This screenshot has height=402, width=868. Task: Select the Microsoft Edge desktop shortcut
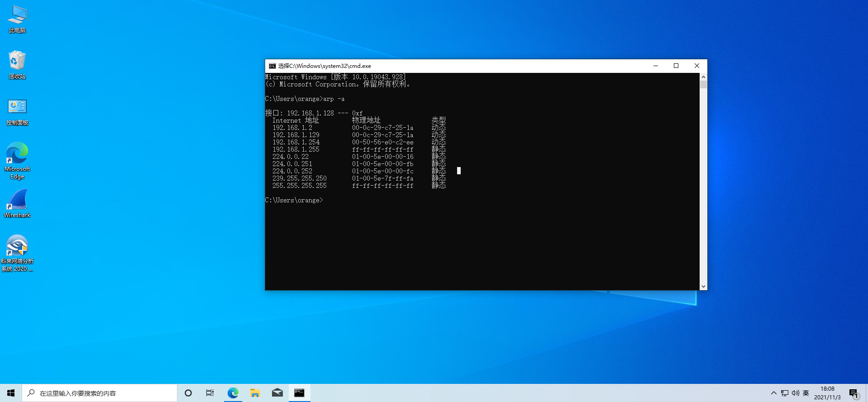pos(17,160)
